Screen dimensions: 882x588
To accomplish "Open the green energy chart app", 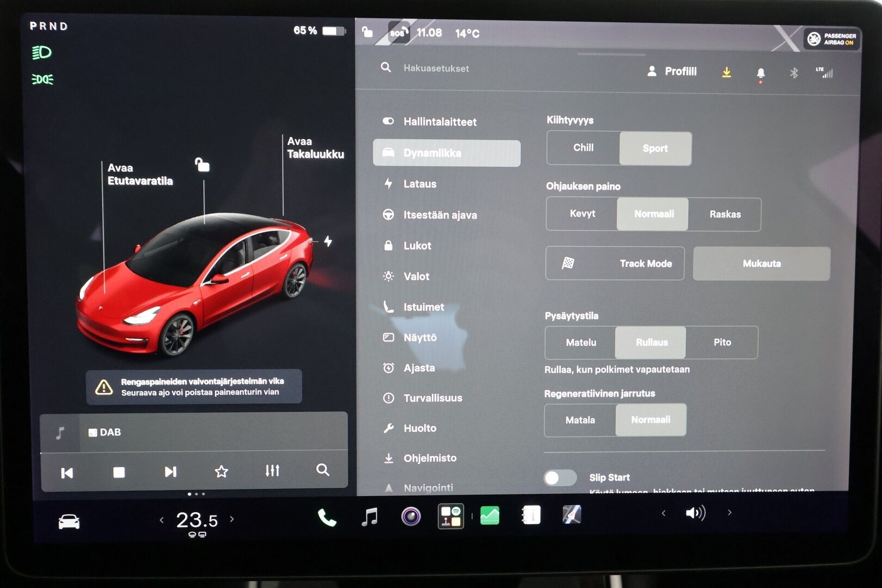I will (x=490, y=515).
